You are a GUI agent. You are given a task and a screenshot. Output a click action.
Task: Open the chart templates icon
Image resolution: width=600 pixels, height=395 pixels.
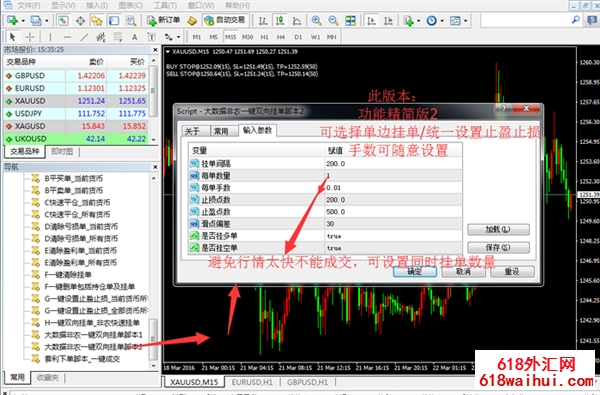455,20
